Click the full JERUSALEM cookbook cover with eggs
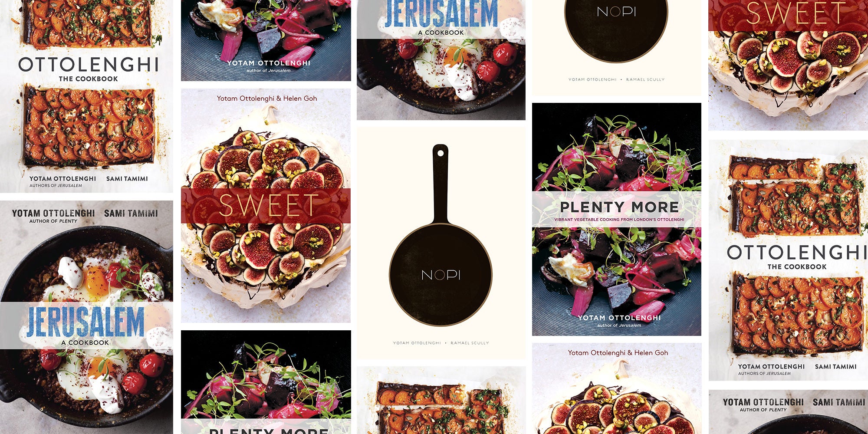Screen dimensions: 868x434 (86, 317)
